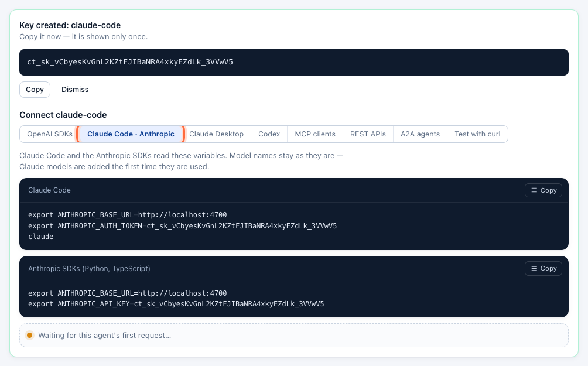This screenshot has width=588, height=366.
Task: Open the Test with curl tab
Action: [x=477, y=134]
